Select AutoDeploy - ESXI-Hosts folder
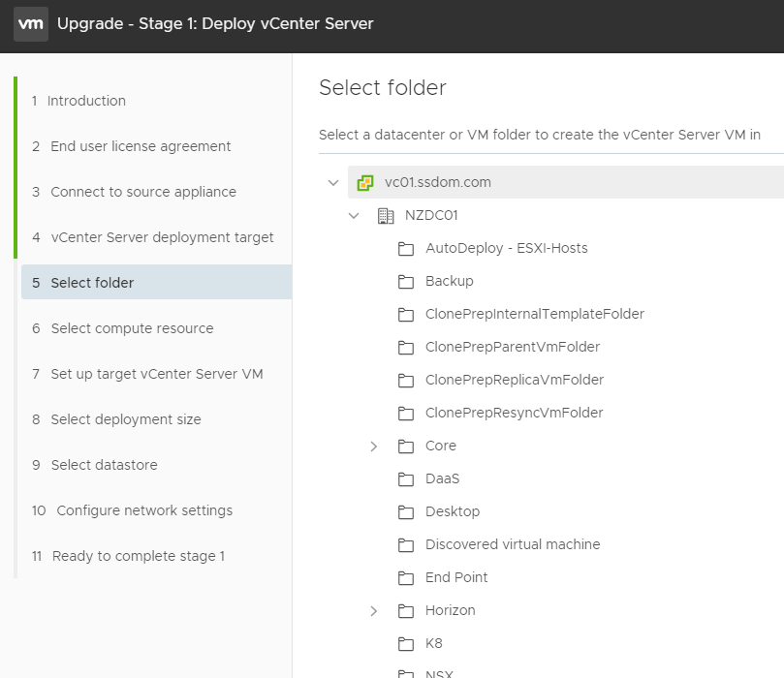This screenshot has height=678, width=784. coord(507,248)
